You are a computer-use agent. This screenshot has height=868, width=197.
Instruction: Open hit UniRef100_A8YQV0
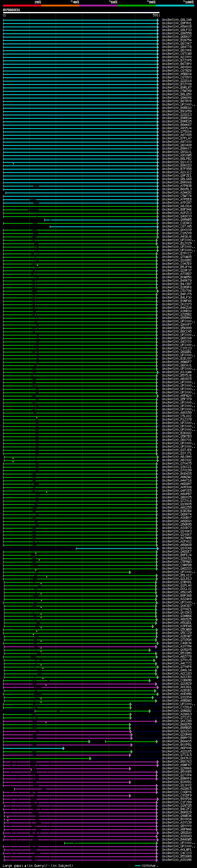[177, 67]
